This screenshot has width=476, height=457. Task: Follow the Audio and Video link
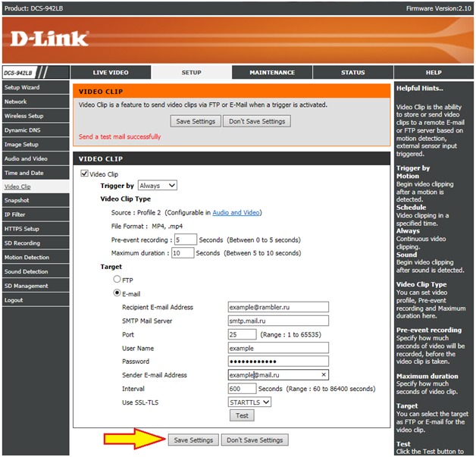click(236, 213)
